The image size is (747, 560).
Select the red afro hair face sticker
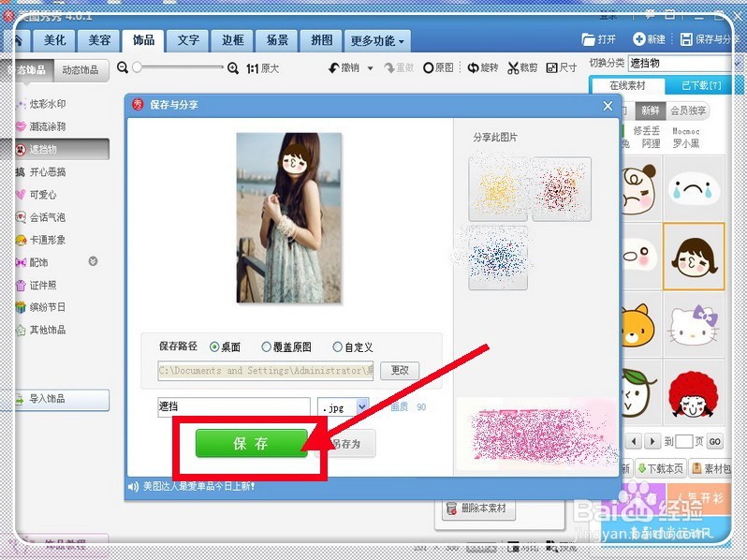[x=695, y=393]
